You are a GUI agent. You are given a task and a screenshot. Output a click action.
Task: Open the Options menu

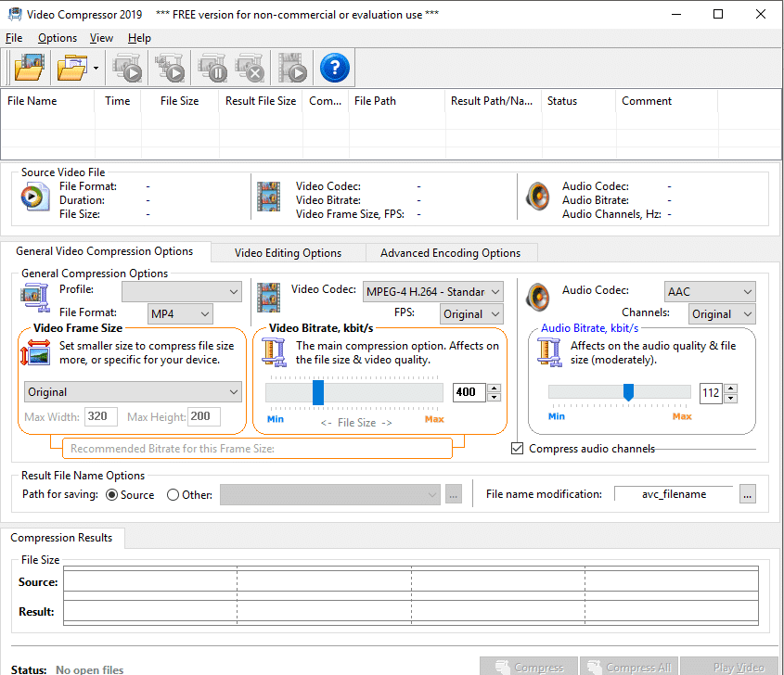pyautogui.click(x=57, y=37)
